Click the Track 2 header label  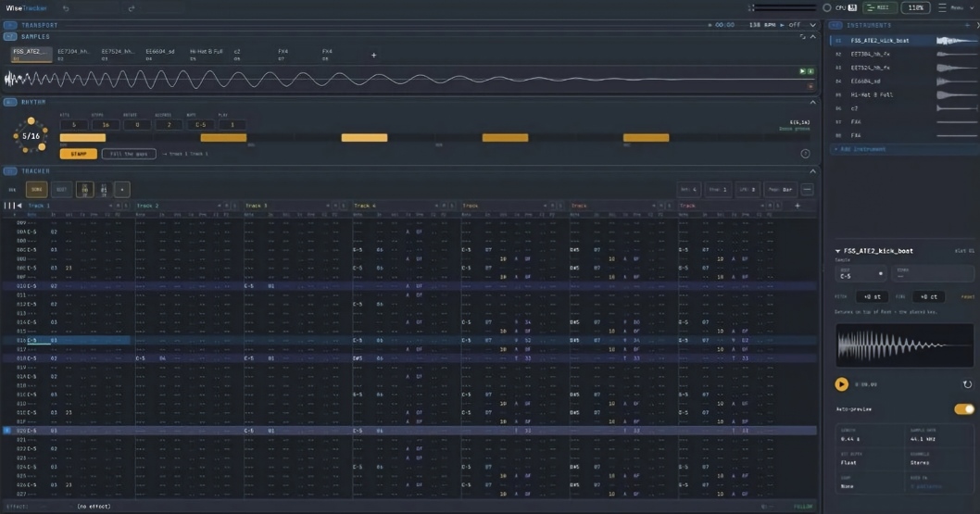point(147,206)
